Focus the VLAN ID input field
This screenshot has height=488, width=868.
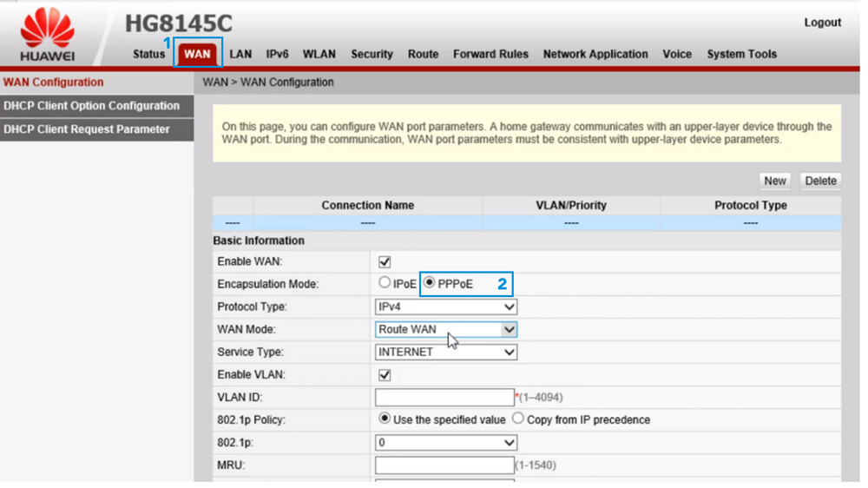445,398
